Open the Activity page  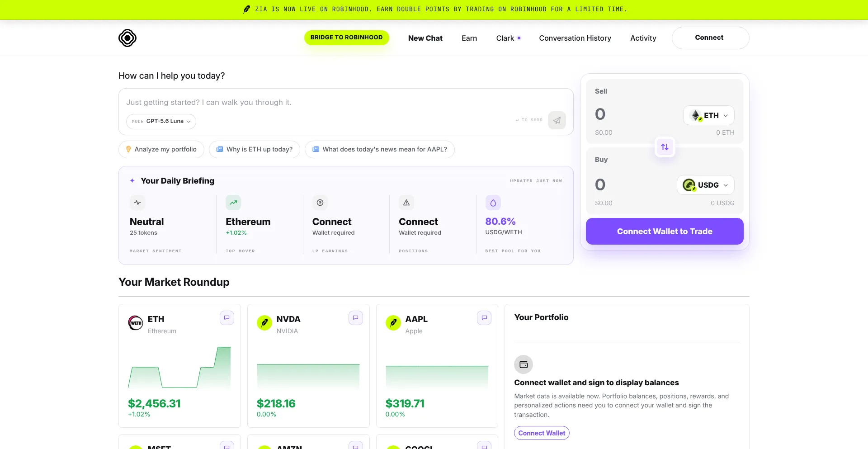643,38
